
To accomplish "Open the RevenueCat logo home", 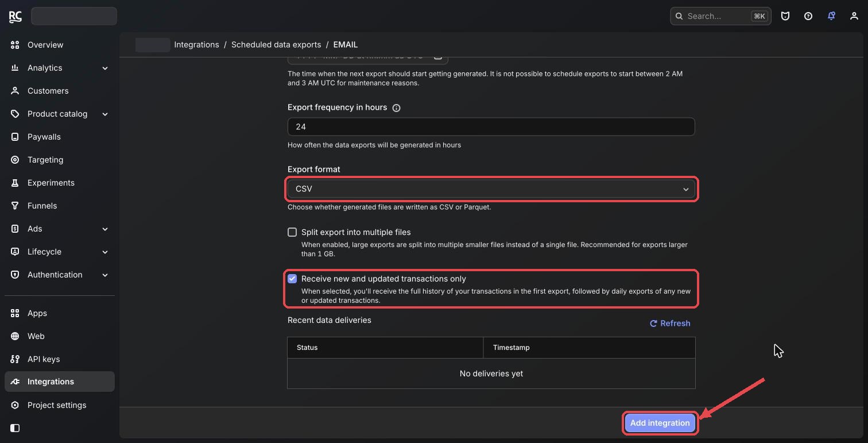I will [15, 16].
